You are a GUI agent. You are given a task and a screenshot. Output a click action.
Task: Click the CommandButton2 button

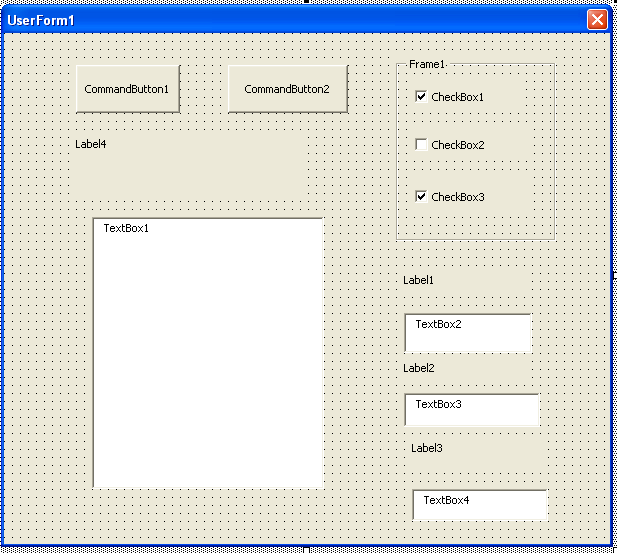pyautogui.click(x=288, y=89)
